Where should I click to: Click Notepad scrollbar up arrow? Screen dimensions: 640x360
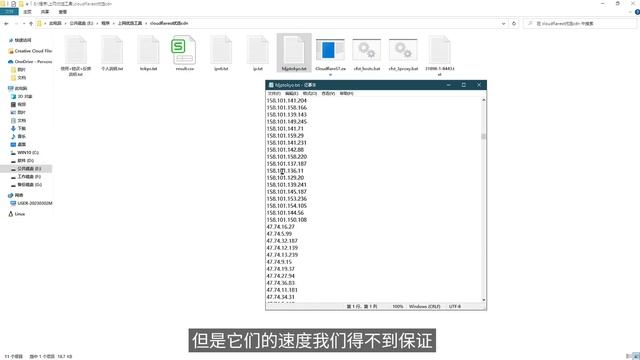coord(484,100)
